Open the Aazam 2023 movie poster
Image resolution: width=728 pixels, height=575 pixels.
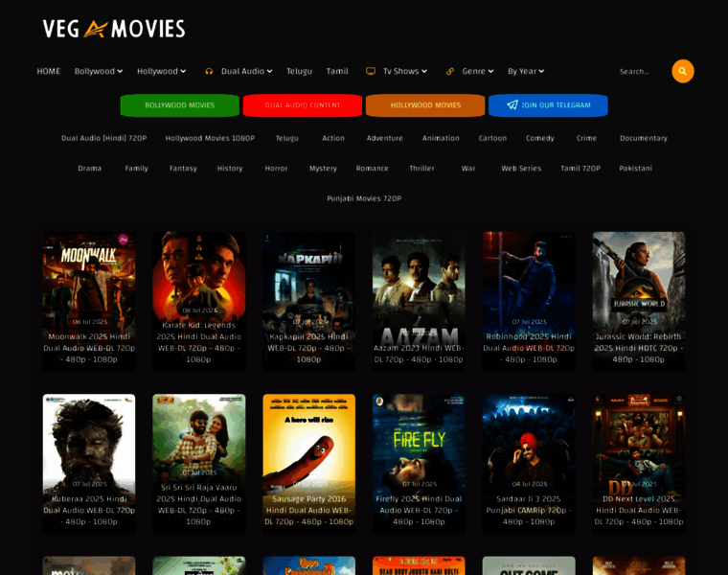tap(419, 301)
